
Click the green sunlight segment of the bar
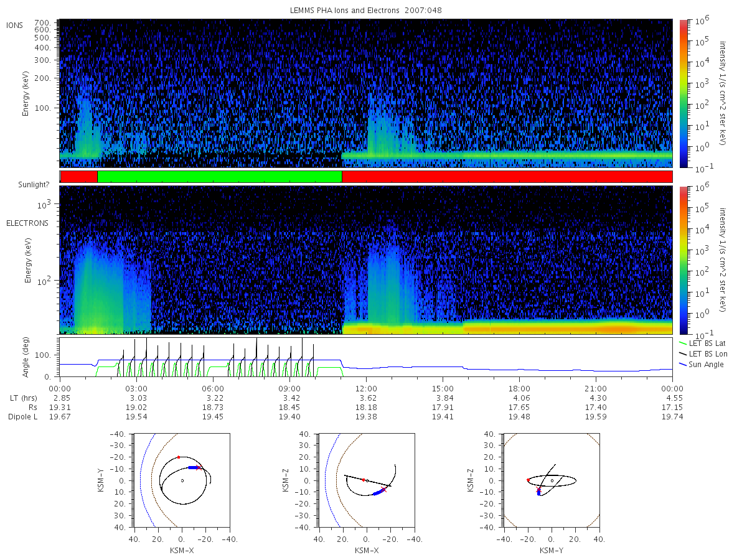220,177
